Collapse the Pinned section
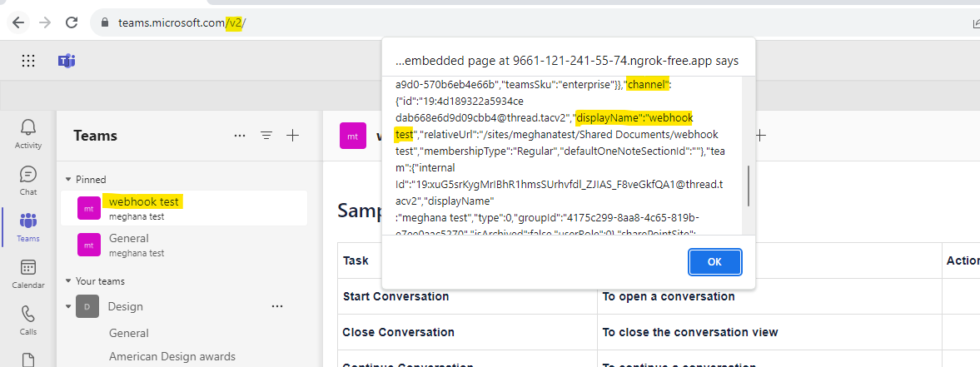The image size is (980, 367). click(x=68, y=179)
